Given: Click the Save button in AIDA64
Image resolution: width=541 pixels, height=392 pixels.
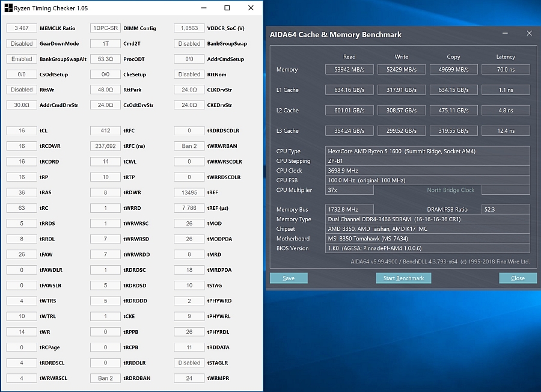Looking at the screenshot, I should tap(289, 278).
